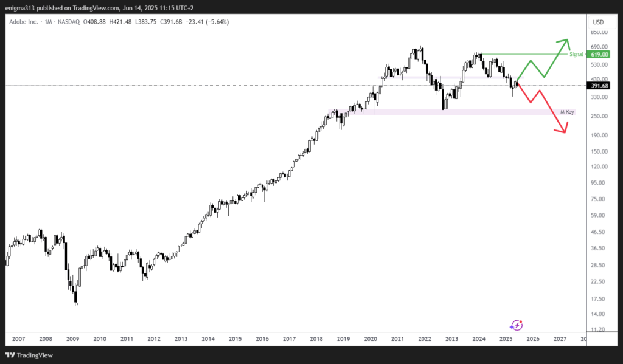
Task: Click the 17.50 price axis label
Action: click(x=598, y=299)
